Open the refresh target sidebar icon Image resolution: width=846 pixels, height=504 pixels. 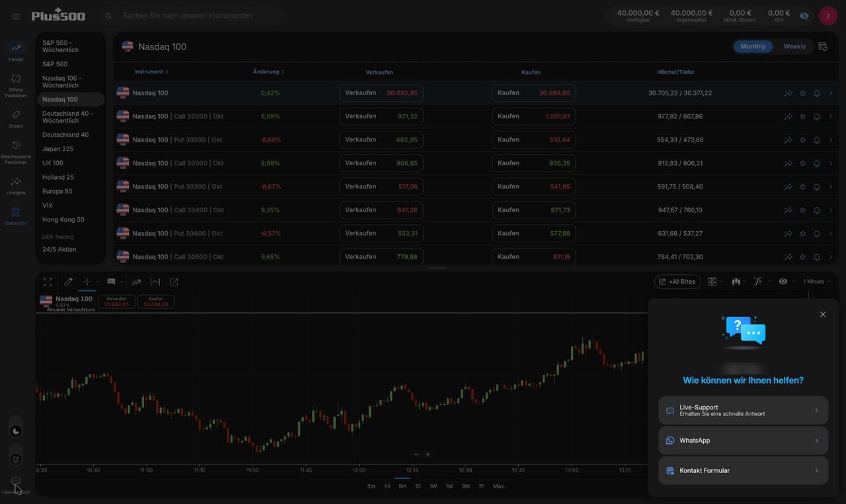tap(16, 459)
